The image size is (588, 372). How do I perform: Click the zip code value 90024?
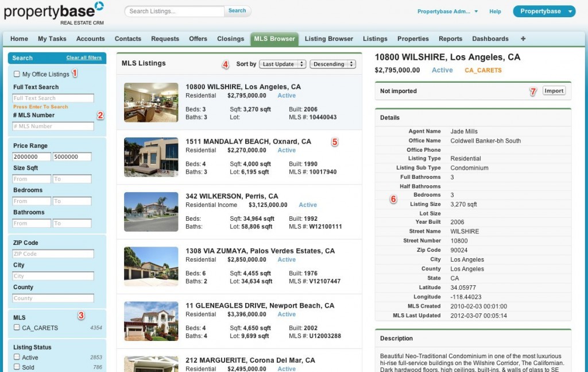460,250
